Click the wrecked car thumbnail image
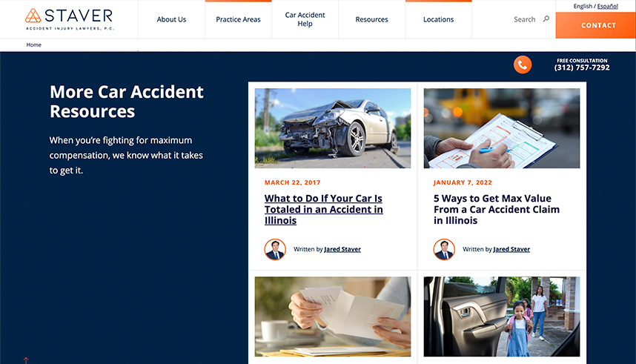Image resolution: width=636 pixels, height=364 pixels. [x=333, y=128]
